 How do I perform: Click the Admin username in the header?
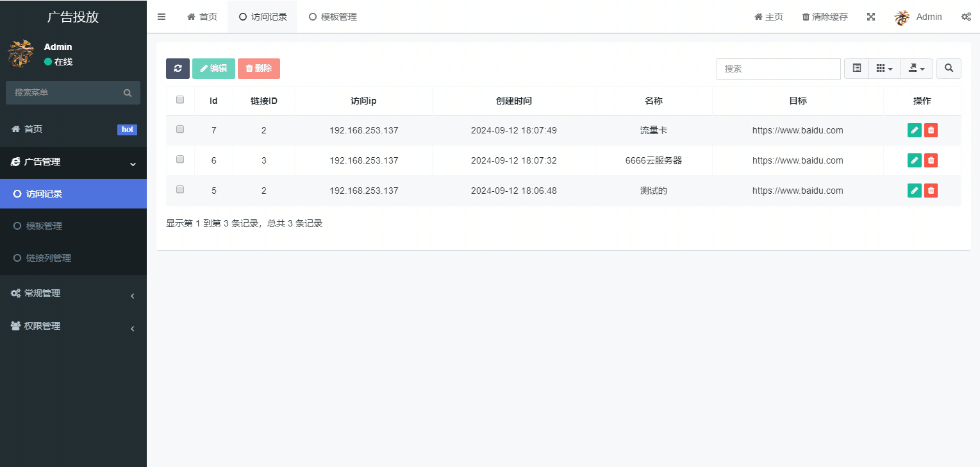[x=929, y=17]
